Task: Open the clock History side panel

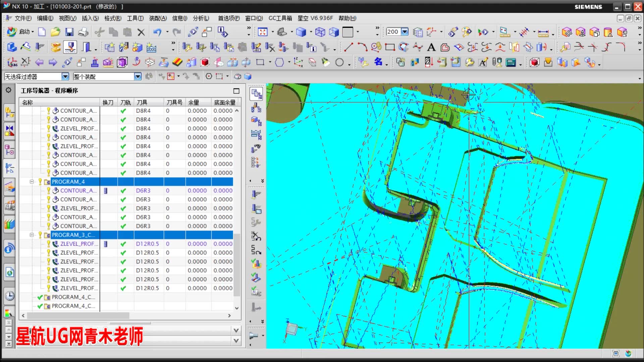Action: [x=9, y=296]
